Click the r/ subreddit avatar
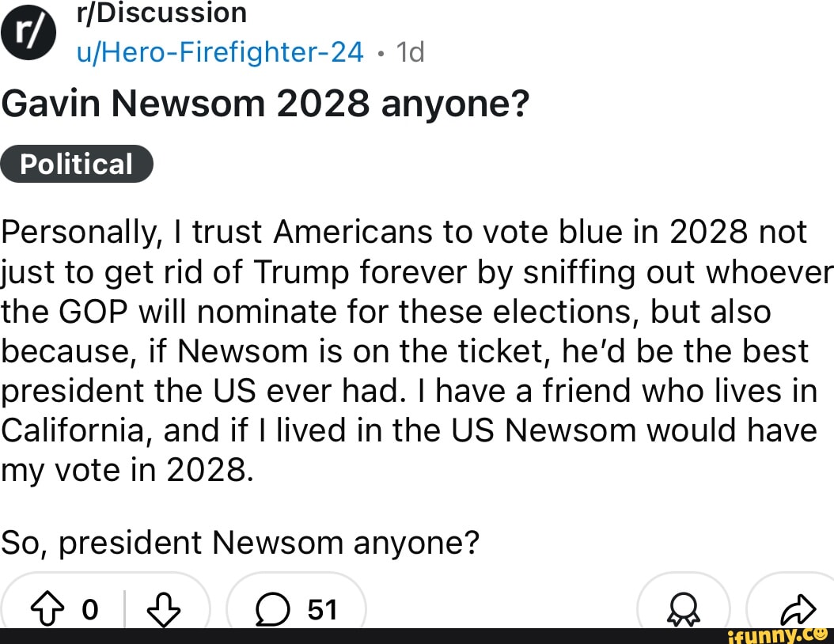Viewport: 834px width, 644px height. click(x=29, y=32)
